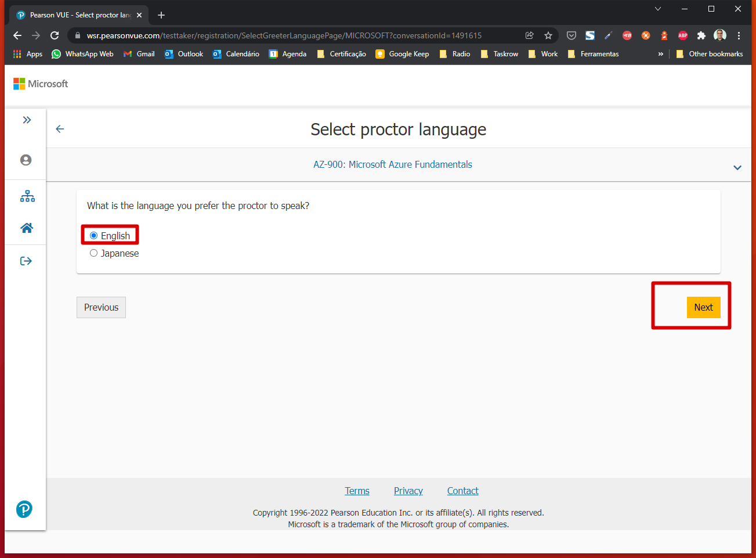Open the Chrome profile avatar
This screenshot has height=558, width=756.
pos(720,35)
